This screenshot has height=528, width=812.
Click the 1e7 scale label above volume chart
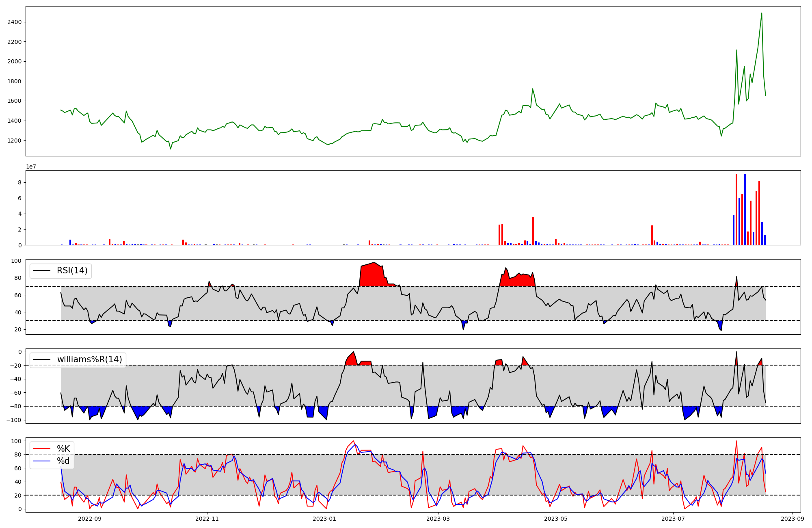click(31, 167)
